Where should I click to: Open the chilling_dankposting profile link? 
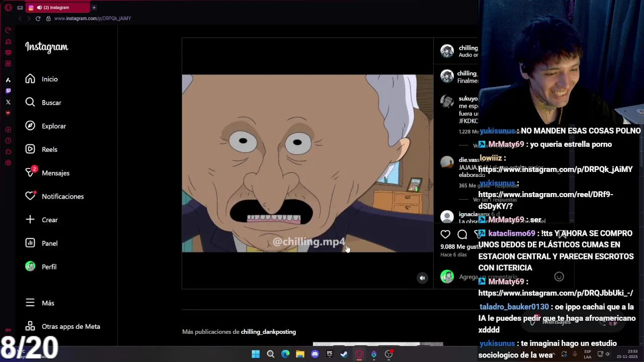pyautogui.click(x=268, y=332)
